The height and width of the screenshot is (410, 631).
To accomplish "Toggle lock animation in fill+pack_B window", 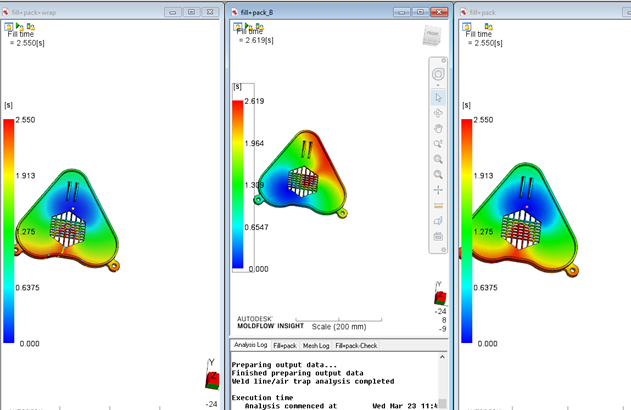I will pyautogui.click(x=248, y=27).
